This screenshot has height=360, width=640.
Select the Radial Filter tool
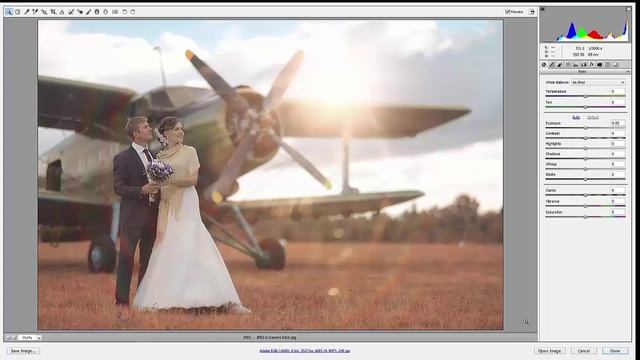pyautogui.click(x=105, y=12)
